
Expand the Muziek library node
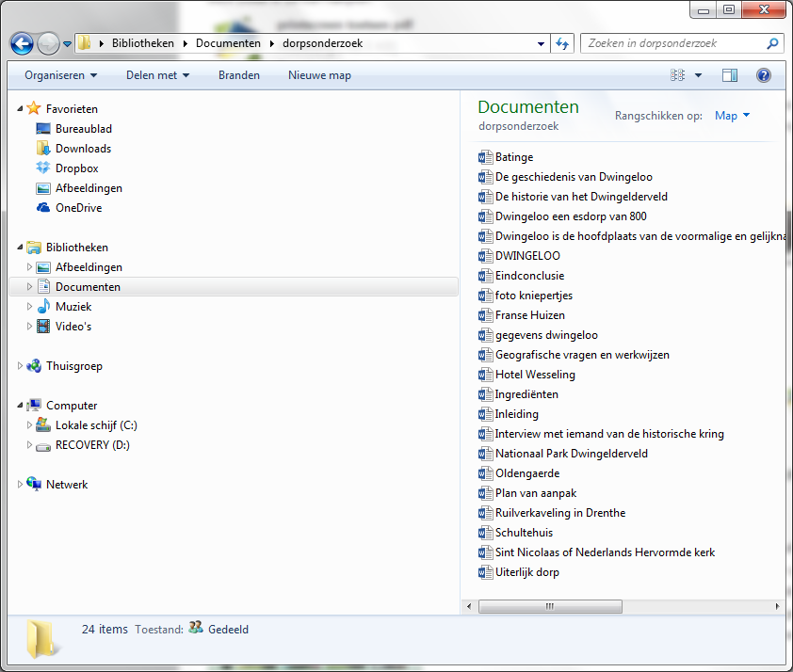click(29, 307)
